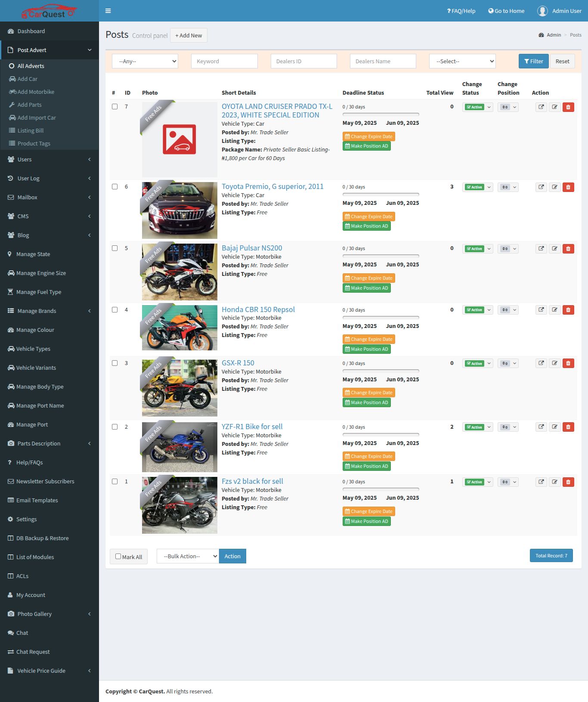Edit the Land Cruiser Prado post
Viewport: 588px width, 702px height.
555,107
